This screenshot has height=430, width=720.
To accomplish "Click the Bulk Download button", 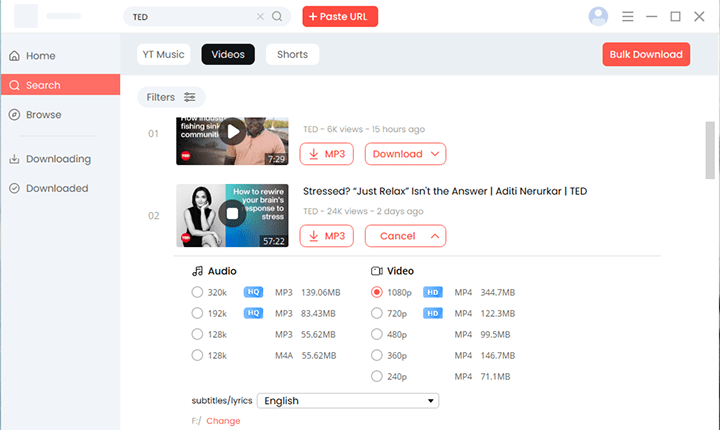I will pyautogui.click(x=646, y=54).
